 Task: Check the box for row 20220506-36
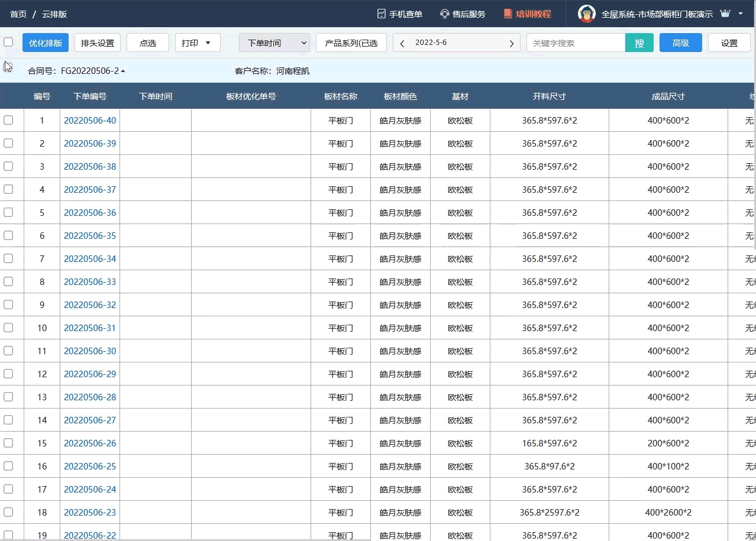(8, 212)
